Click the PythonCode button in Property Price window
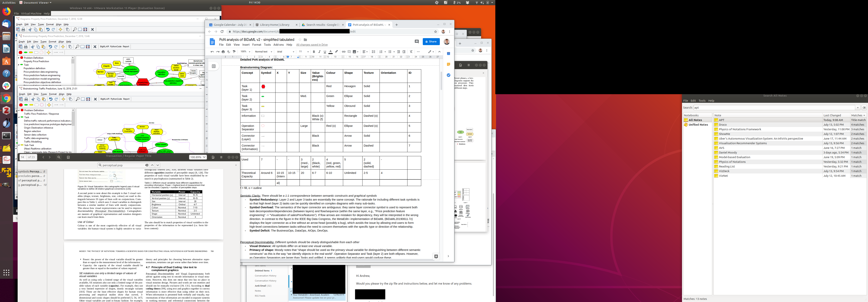The height and width of the screenshot is (302, 868). pos(116,46)
